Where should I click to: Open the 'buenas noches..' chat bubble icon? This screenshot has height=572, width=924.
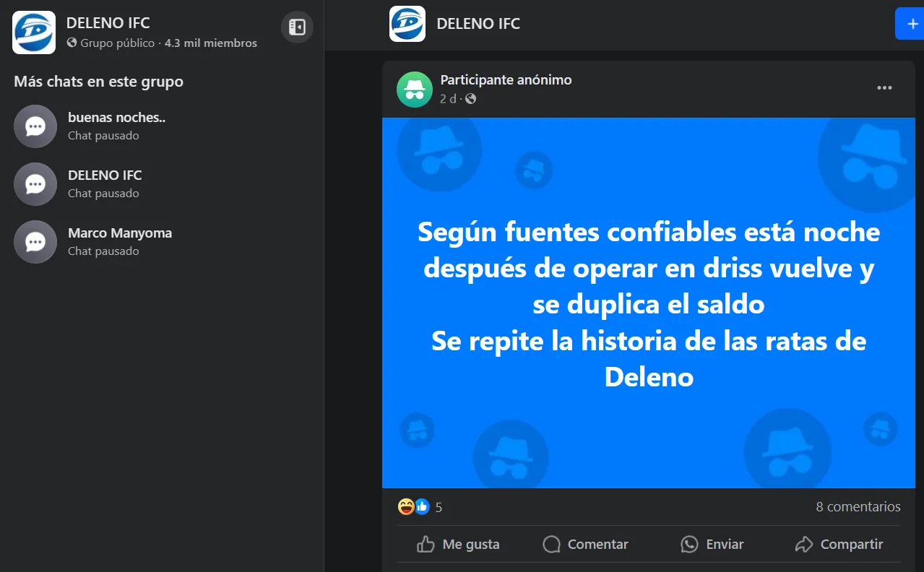[35, 126]
